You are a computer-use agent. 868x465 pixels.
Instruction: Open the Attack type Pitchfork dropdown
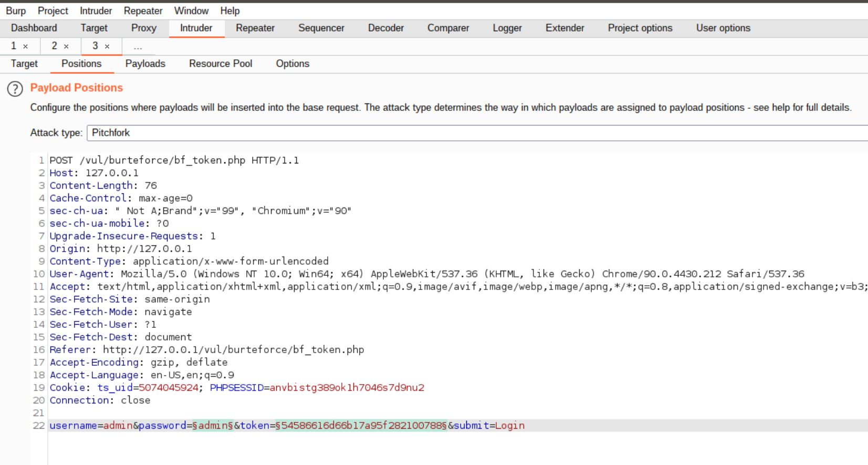tap(477, 133)
